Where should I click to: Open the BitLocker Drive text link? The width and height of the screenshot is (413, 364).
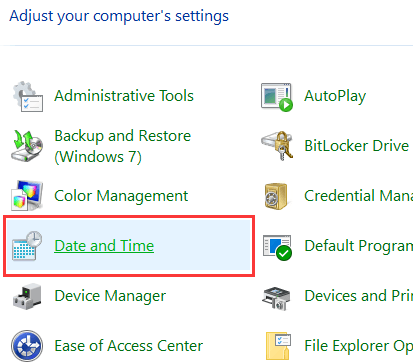click(356, 146)
